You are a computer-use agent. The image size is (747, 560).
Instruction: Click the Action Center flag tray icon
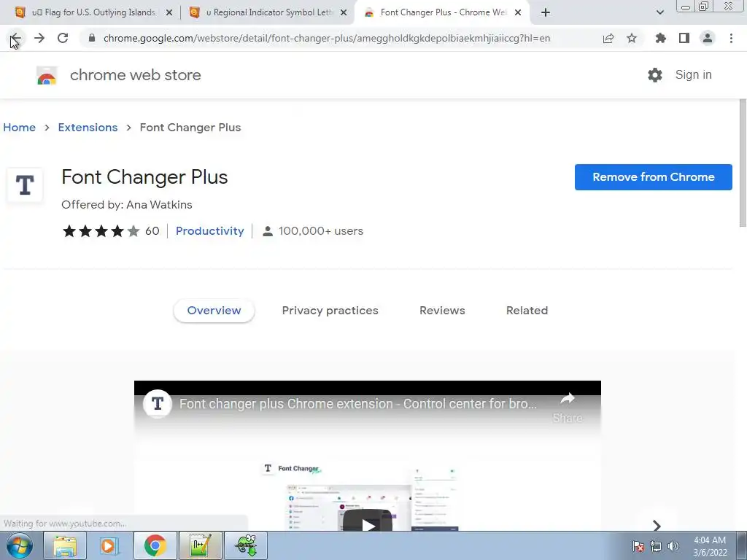[x=638, y=546]
